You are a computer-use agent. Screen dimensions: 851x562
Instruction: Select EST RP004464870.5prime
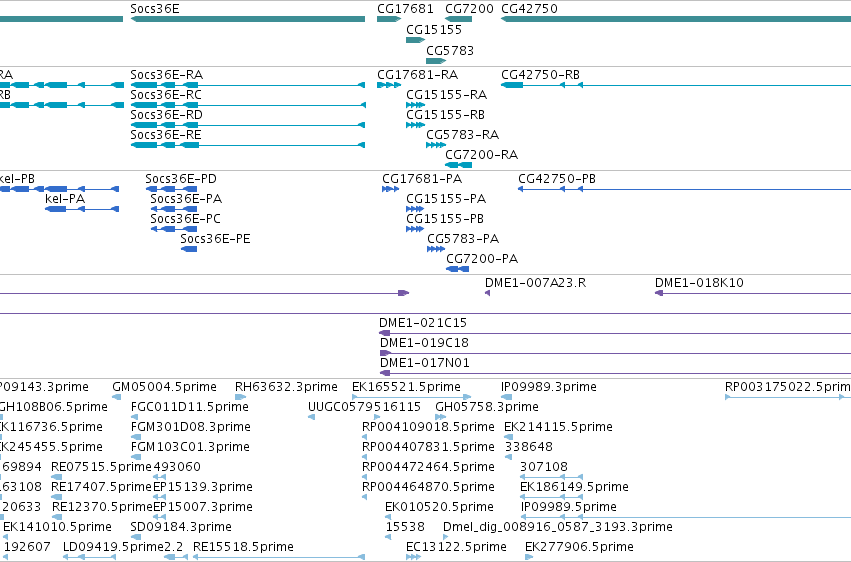pyautogui.click(x=429, y=487)
